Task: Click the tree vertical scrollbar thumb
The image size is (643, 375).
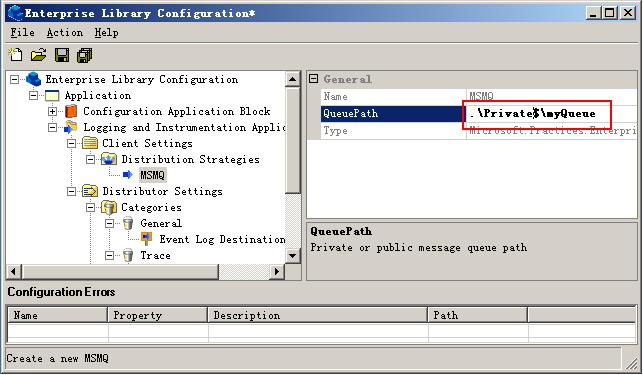Action: [293, 139]
